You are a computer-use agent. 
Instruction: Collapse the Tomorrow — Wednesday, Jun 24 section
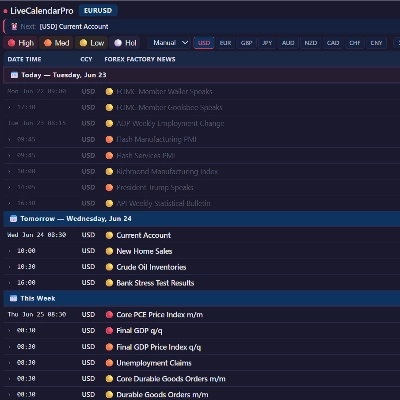point(202,219)
